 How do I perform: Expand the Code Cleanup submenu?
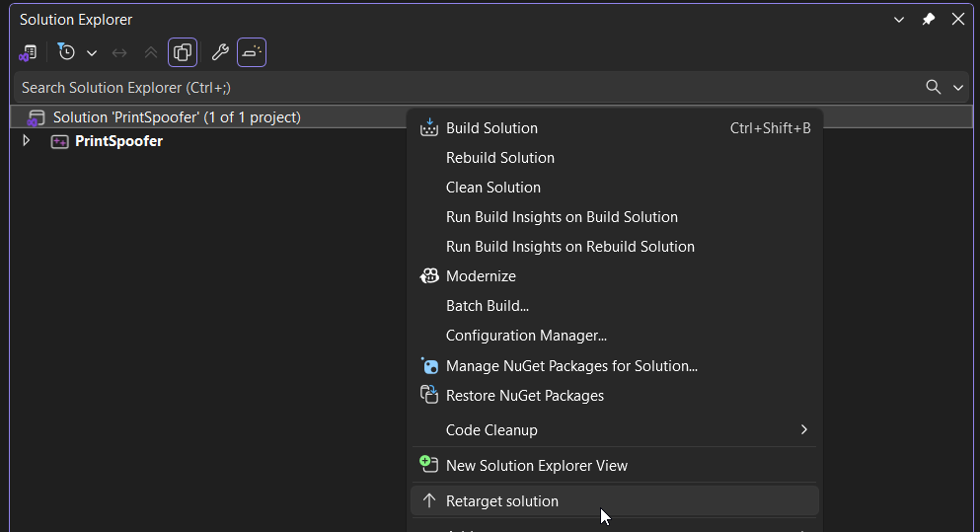click(615, 430)
